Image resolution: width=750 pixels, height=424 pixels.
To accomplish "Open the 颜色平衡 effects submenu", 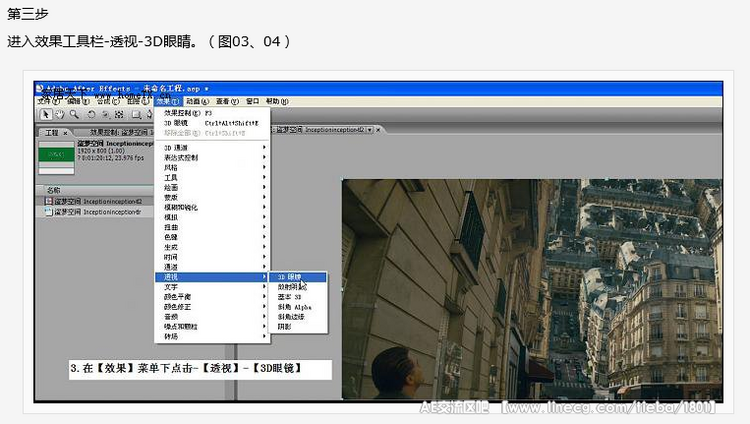I will tap(212, 297).
